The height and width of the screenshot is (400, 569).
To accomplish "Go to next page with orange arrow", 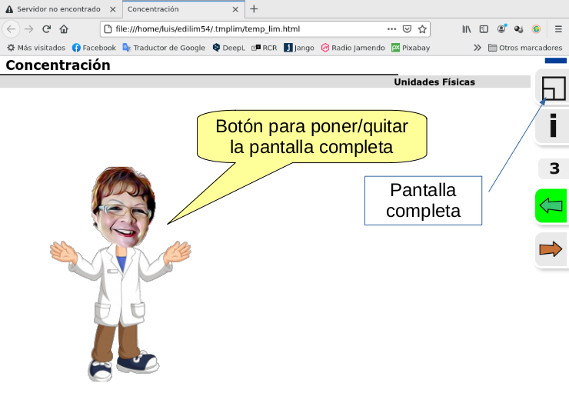I will [550, 249].
